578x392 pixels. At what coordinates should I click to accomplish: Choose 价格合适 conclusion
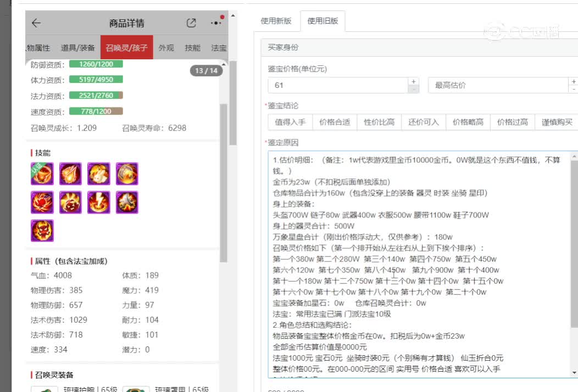click(x=335, y=122)
